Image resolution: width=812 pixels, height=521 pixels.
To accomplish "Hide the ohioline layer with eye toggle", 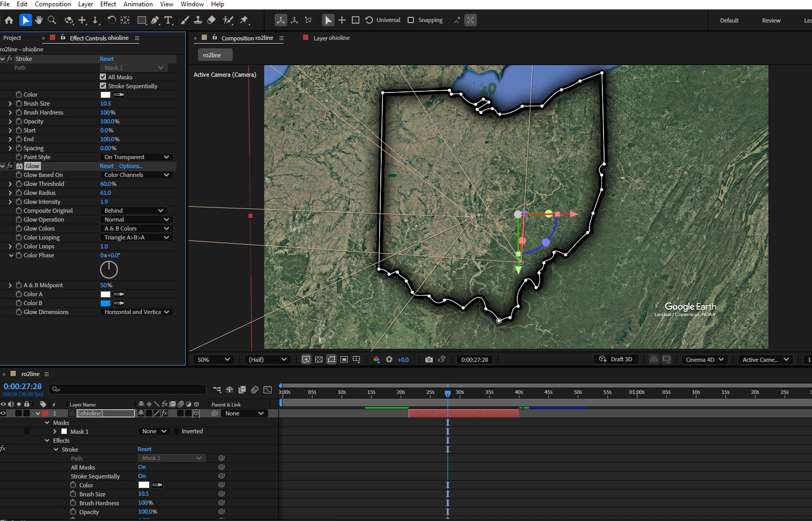I will pyautogui.click(x=4, y=413).
